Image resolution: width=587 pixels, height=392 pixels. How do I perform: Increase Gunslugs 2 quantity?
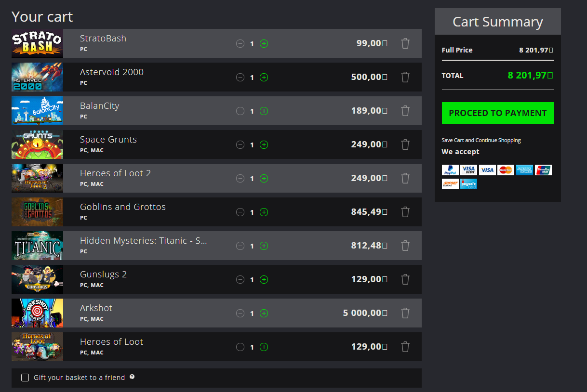264,280
